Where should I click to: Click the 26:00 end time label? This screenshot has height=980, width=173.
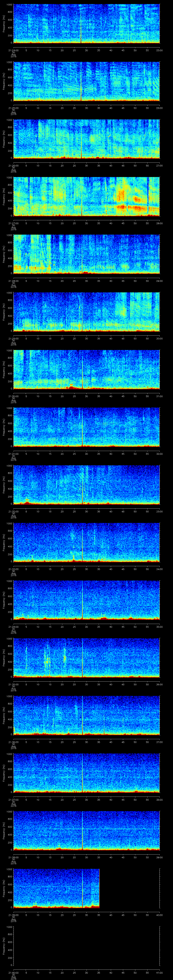click(160, 108)
